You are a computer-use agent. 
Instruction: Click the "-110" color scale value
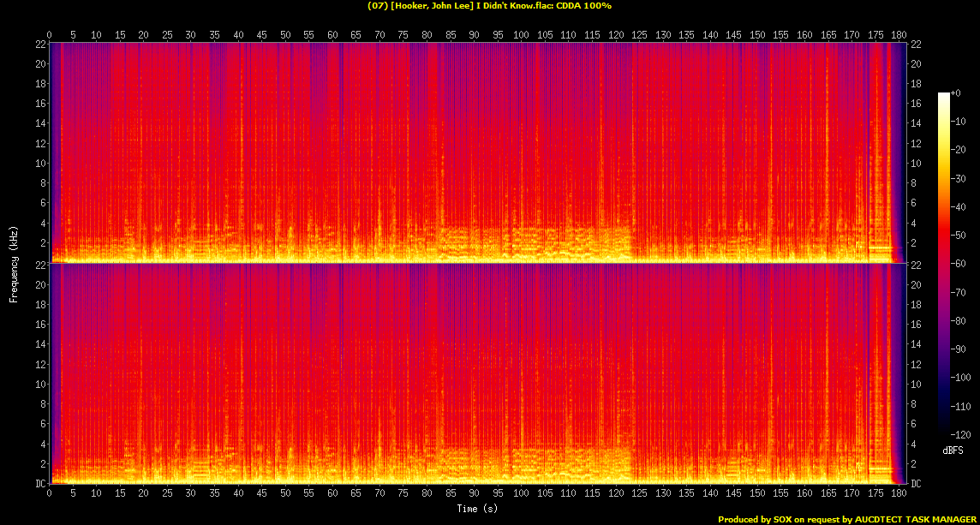(959, 406)
